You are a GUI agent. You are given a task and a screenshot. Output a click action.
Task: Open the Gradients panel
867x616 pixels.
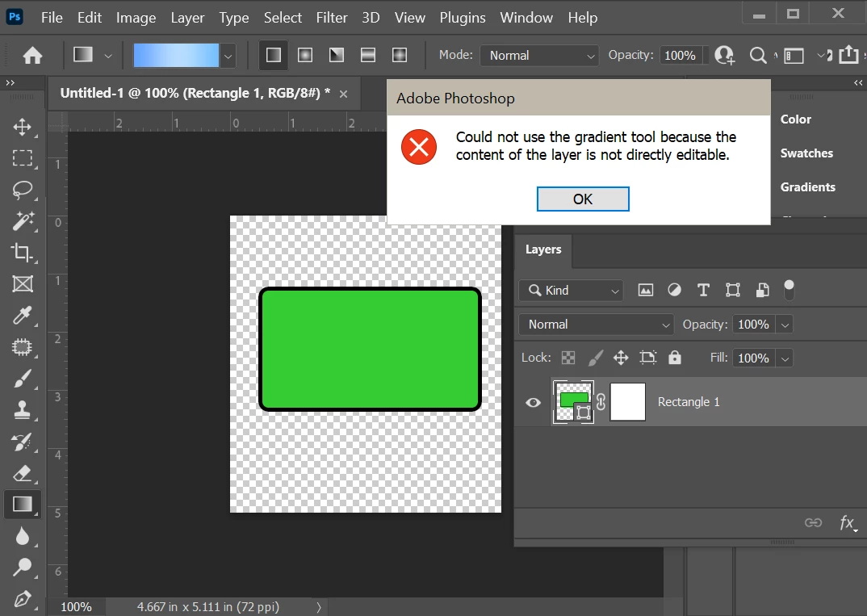807,187
